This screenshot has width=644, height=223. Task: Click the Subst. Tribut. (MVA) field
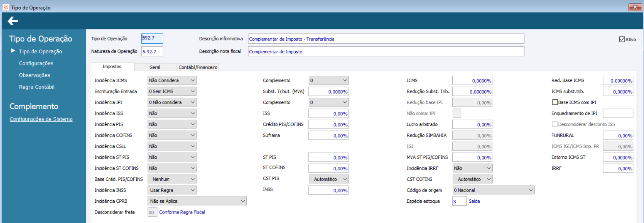click(328, 92)
